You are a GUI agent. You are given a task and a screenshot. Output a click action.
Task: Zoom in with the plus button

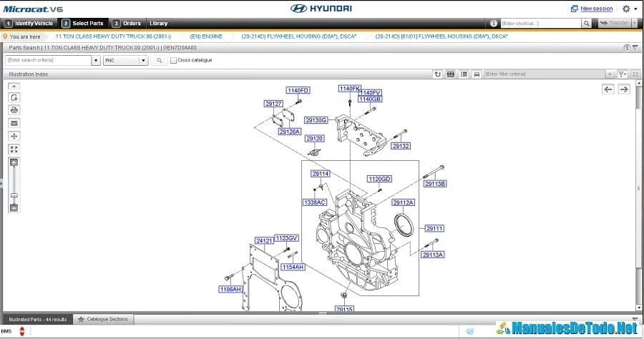14,162
